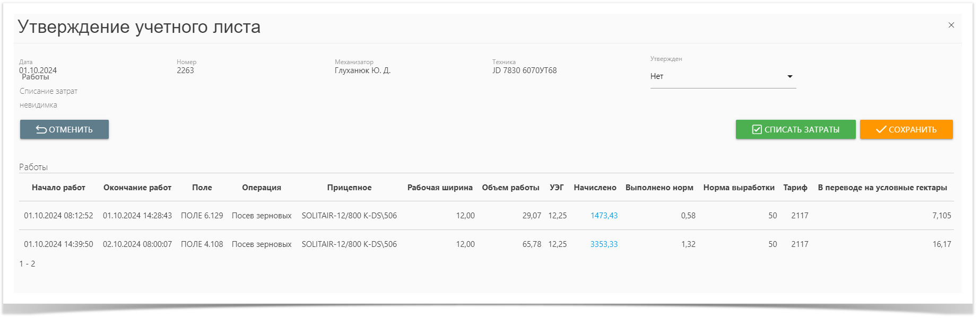Select the невидимка tab
The height and width of the screenshot is (319, 980).
(x=38, y=105)
